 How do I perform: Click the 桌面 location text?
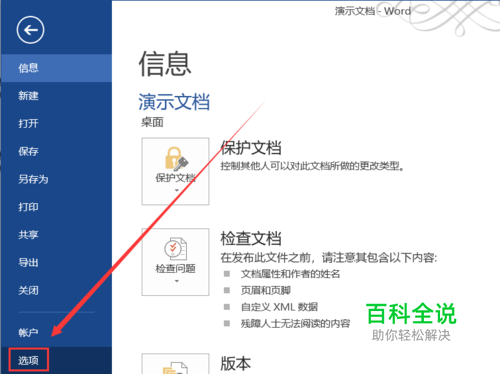(x=152, y=122)
